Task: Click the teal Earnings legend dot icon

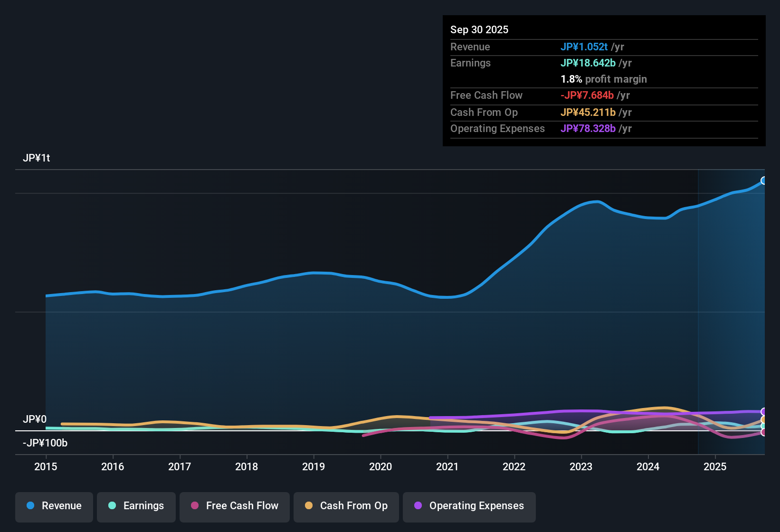Action: [x=112, y=506]
